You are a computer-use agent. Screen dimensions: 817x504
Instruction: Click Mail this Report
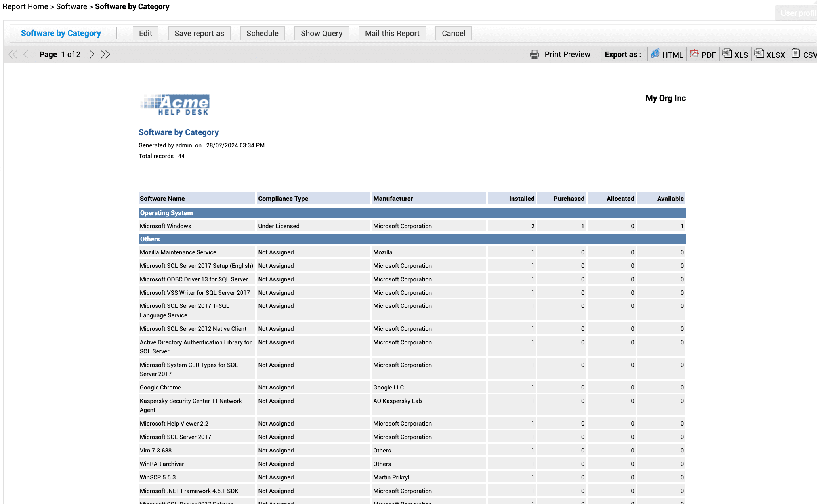click(x=392, y=33)
